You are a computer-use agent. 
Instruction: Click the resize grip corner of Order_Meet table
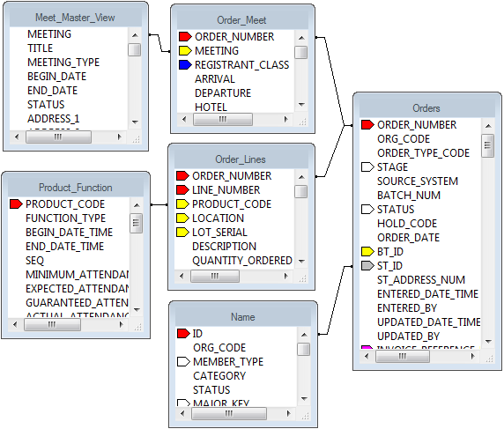point(302,122)
